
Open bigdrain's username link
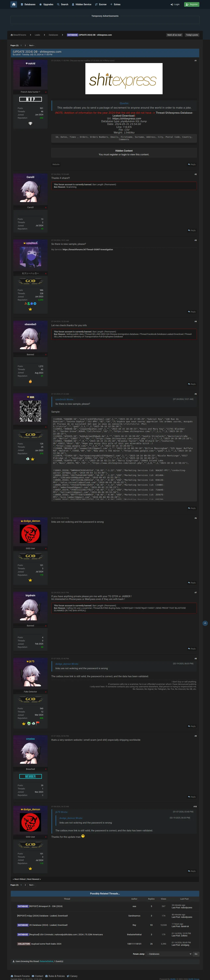[x=30, y=595]
